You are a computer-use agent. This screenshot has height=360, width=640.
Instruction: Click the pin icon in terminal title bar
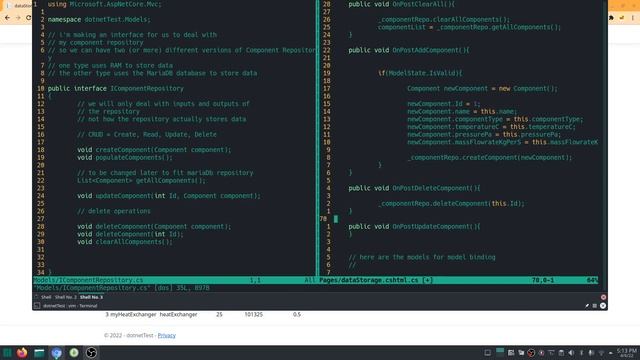pos(587,306)
